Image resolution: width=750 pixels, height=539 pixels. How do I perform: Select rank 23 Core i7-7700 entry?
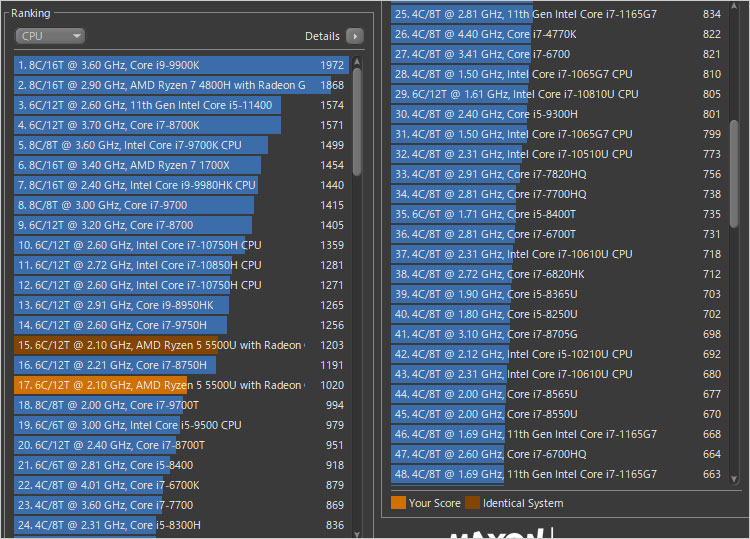[182, 505]
